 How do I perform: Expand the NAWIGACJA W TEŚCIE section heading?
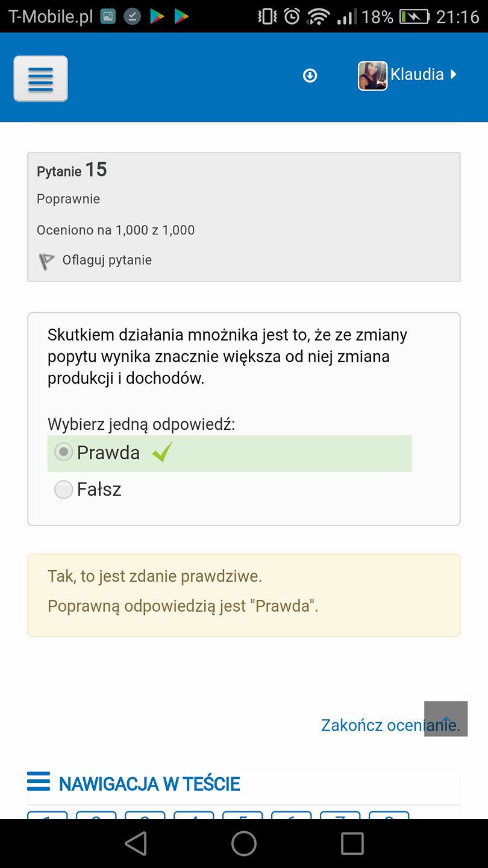[x=149, y=784]
